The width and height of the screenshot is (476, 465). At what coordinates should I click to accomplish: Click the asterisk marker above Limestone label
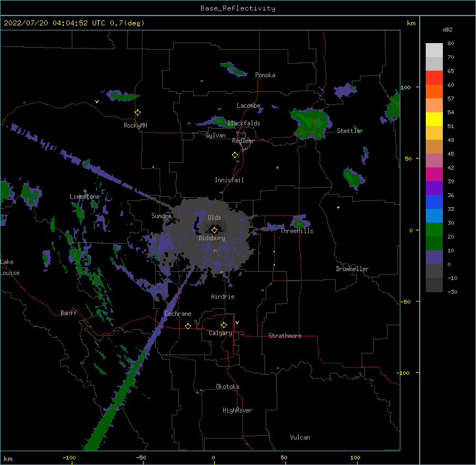85,191
